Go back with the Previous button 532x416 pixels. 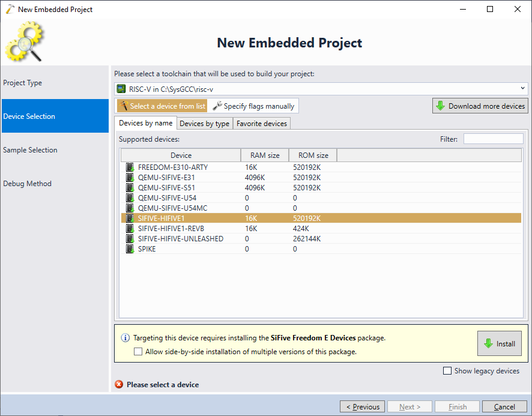click(x=362, y=406)
